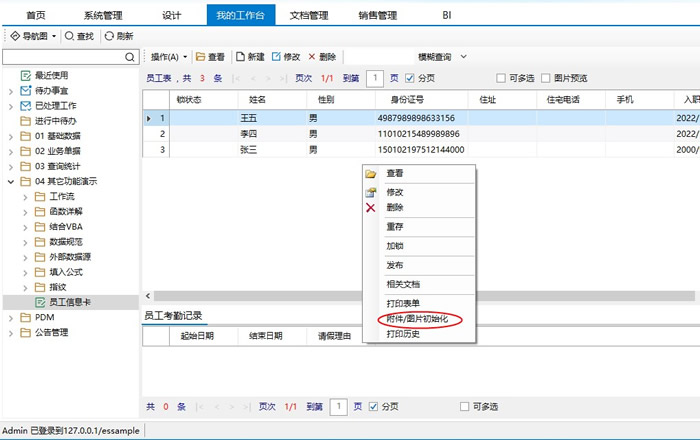The height and width of the screenshot is (440, 700).
Task: Enable the top 可多选 multi-select checkbox
Action: pyautogui.click(x=502, y=78)
